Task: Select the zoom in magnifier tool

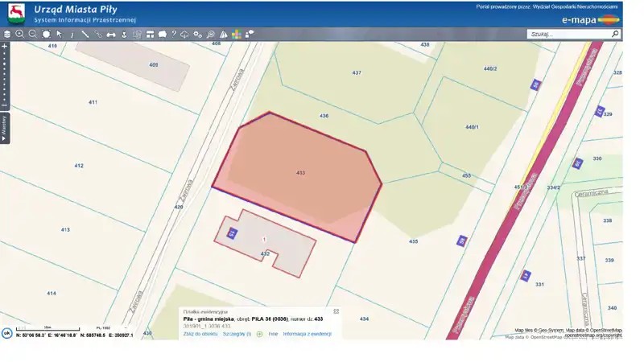Action: tap(20, 35)
